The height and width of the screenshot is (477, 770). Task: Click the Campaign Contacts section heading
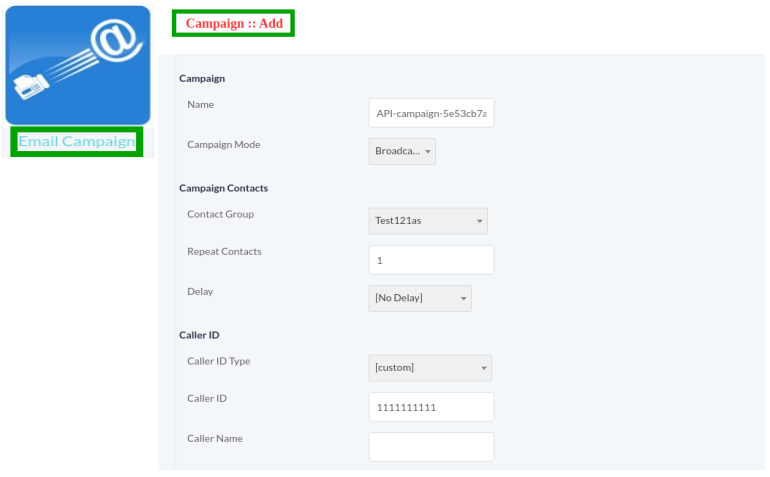[x=223, y=188]
